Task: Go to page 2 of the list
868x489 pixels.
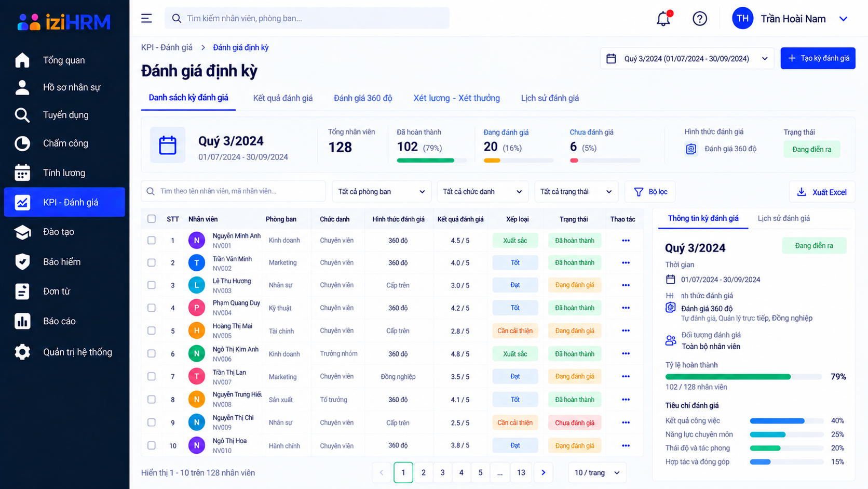Action: [x=424, y=472]
